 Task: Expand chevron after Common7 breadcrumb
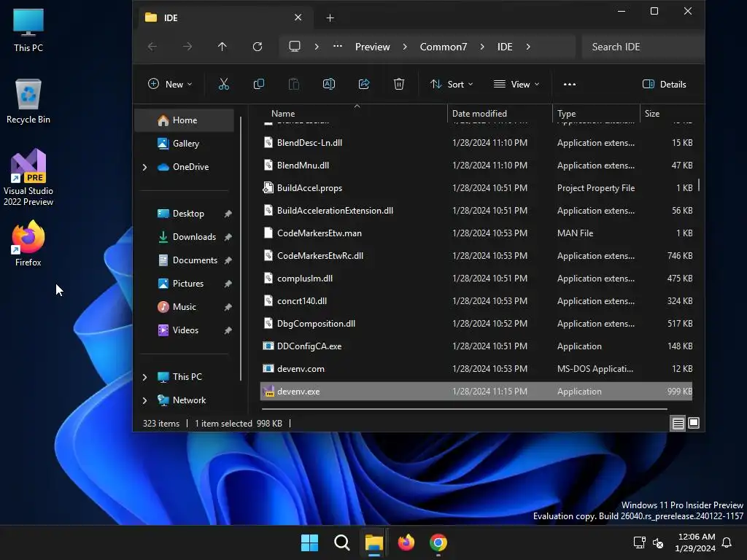482,47
